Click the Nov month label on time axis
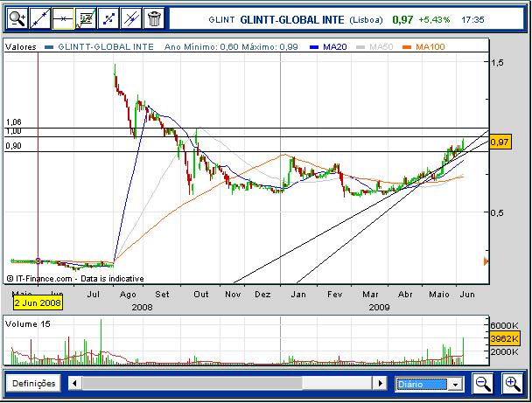This screenshot has height=403, width=532. tap(233, 295)
